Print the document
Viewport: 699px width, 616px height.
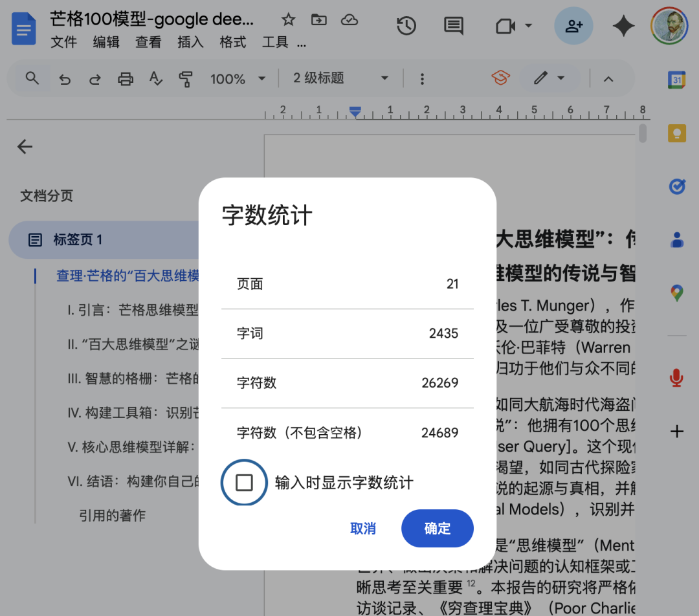[126, 79]
